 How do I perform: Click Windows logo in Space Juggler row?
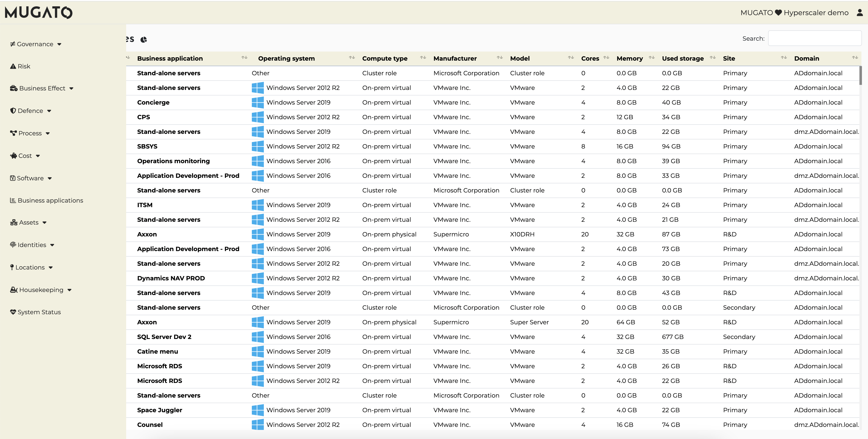point(258,410)
